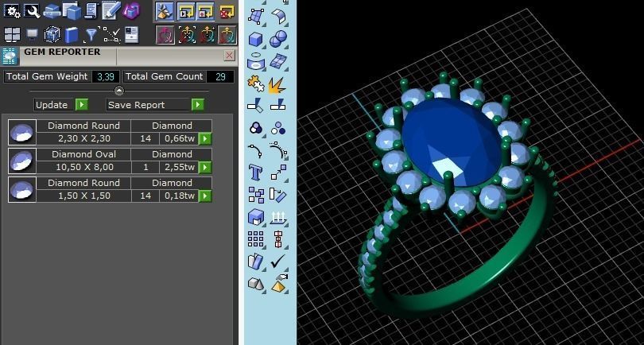
Task: Toggle the gumball icon with sparkle
Action: 207,35
